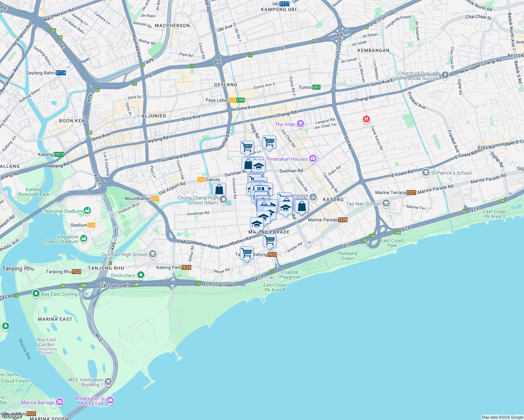Click the Eunos EW7 station badge
This screenshot has width=524, height=420.
316,87
